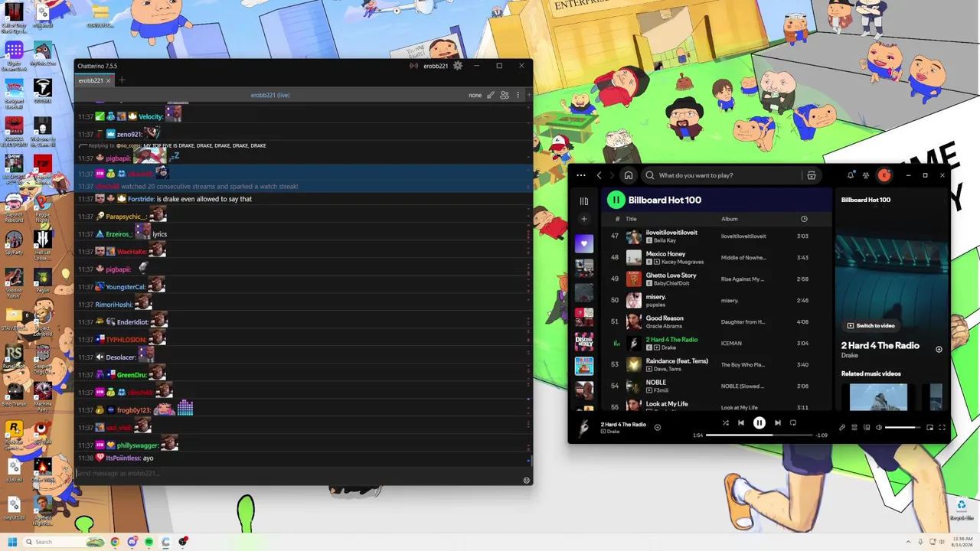Click the erobb221 (live) channel header
This screenshot has width=980, height=551.
click(x=270, y=95)
